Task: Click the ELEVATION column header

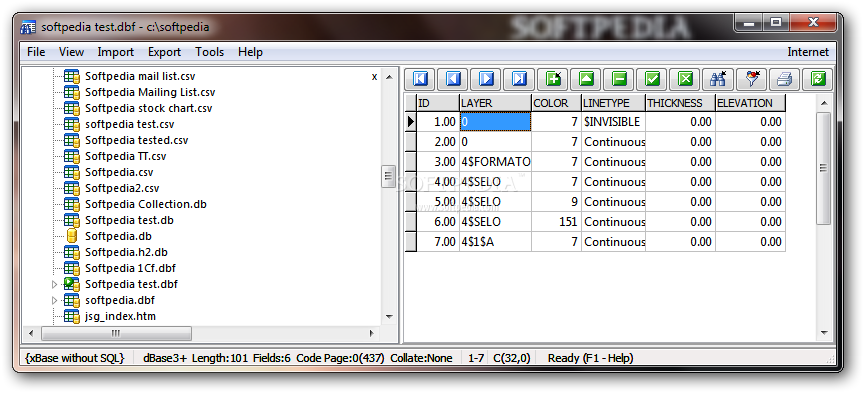Action: [750, 103]
